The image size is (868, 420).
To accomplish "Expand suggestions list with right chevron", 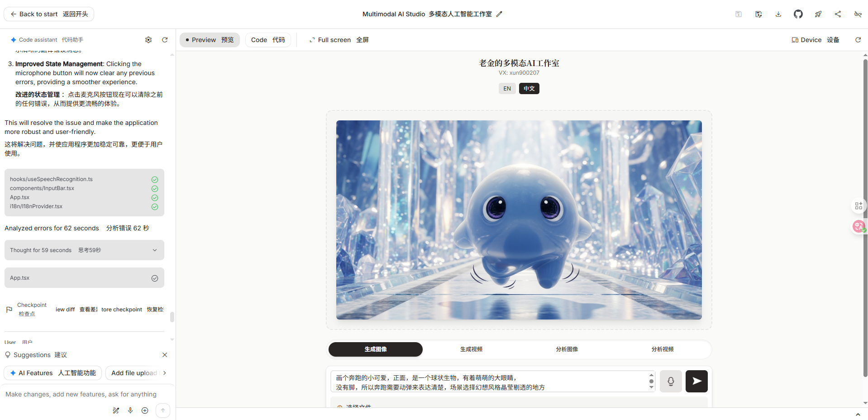I will pyautogui.click(x=165, y=373).
